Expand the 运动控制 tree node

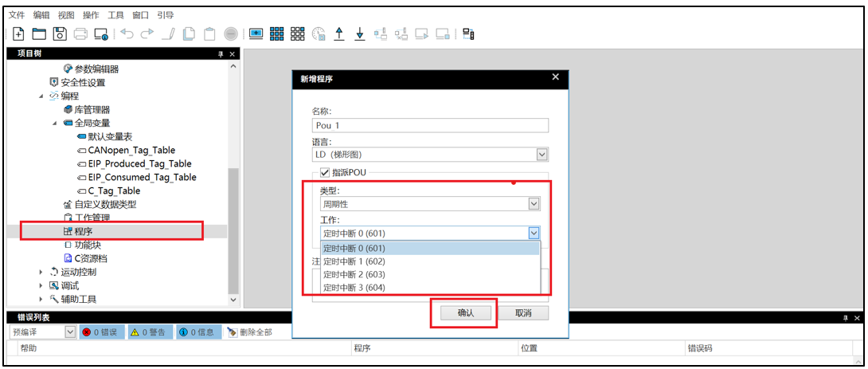[x=41, y=272]
